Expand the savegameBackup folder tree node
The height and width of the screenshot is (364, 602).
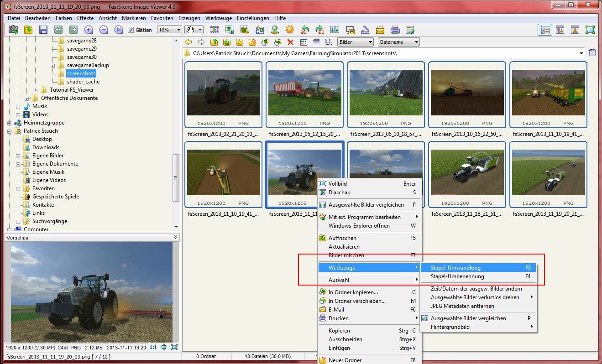click(x=53, y=66)
